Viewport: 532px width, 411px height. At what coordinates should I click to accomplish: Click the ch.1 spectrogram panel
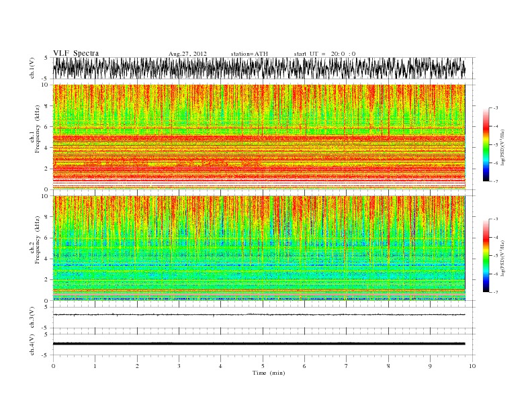click(259, 137)
